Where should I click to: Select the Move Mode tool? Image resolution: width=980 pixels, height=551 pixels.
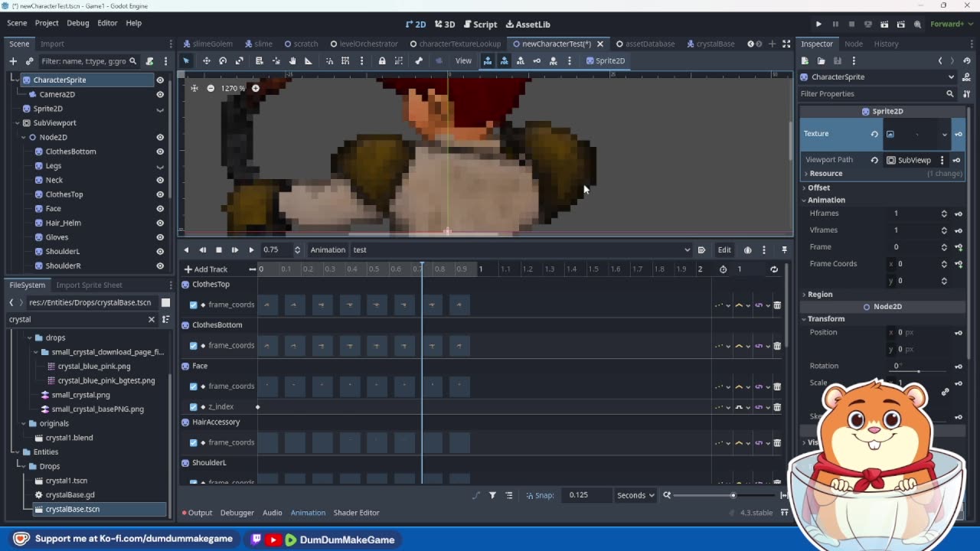[x=206, y=60]
